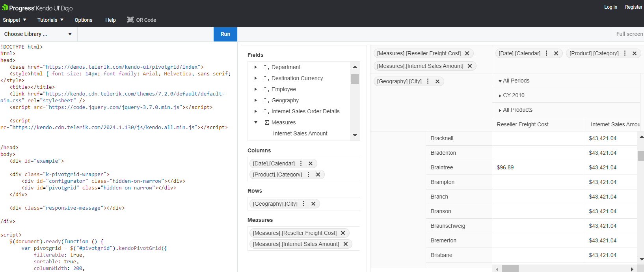Remove Internet Sales Amount chip in grid header

pos(470,66)
